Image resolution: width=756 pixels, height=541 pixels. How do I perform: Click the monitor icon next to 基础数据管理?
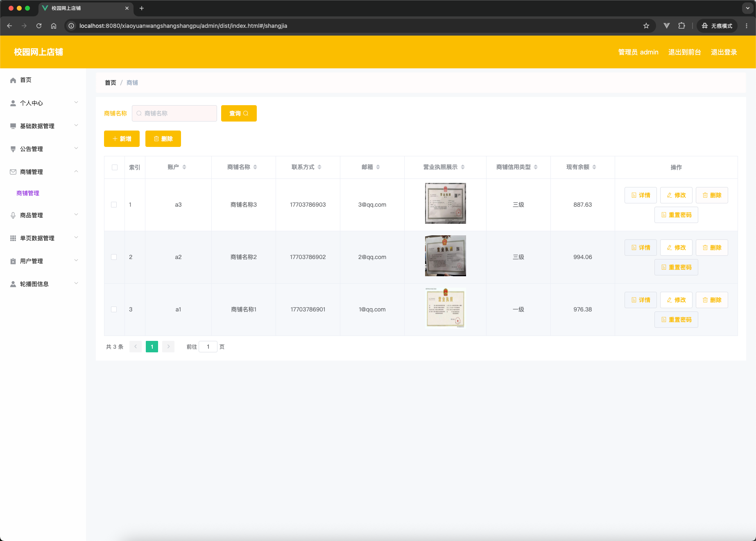pyautogui.click(x=13, y=126)
